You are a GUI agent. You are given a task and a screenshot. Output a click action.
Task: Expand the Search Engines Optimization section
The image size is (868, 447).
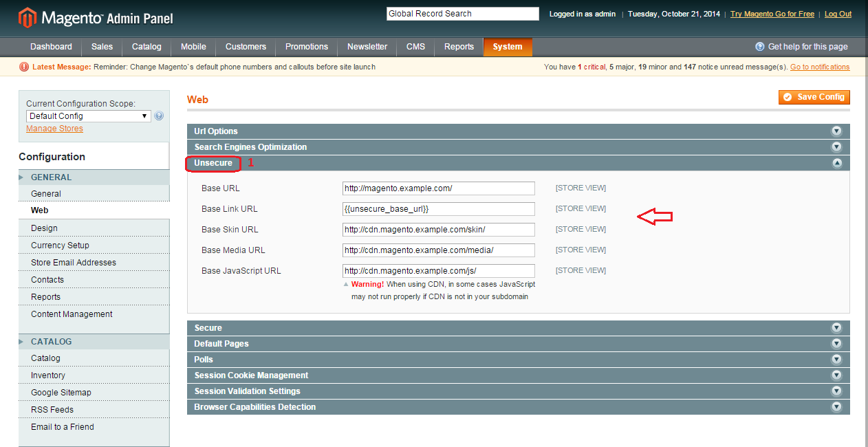[518, 147]
